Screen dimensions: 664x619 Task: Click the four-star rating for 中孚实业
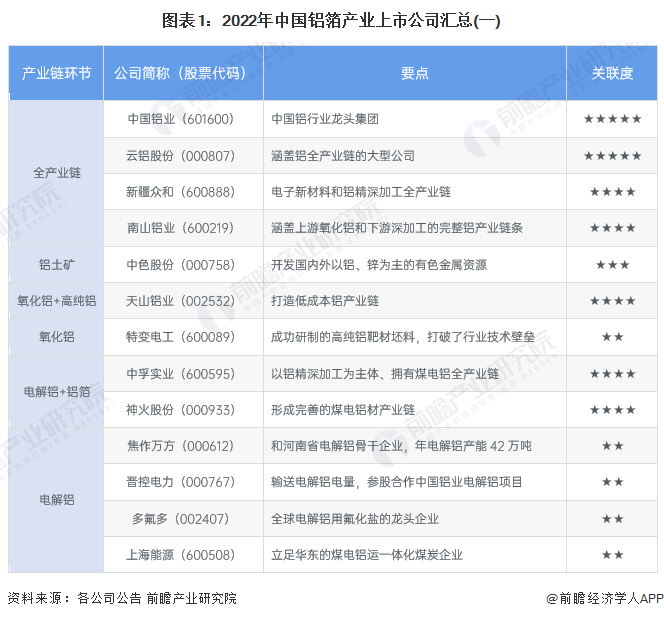pyautogui.click(x=612, y=374)
